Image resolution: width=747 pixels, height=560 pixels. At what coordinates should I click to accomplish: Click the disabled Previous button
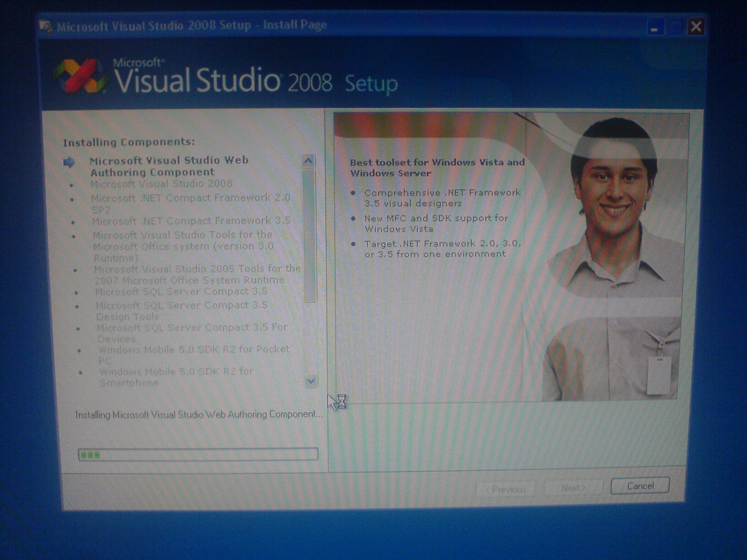click(506, 489)
